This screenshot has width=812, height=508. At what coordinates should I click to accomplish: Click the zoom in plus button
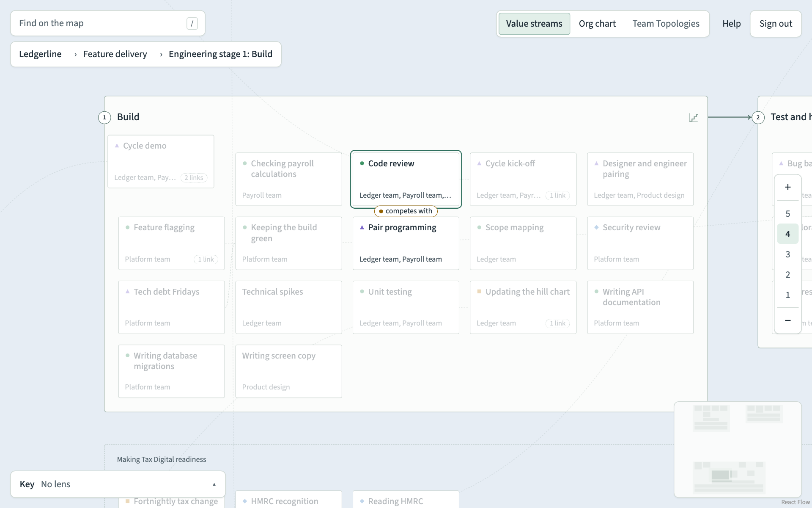point(787,187)
